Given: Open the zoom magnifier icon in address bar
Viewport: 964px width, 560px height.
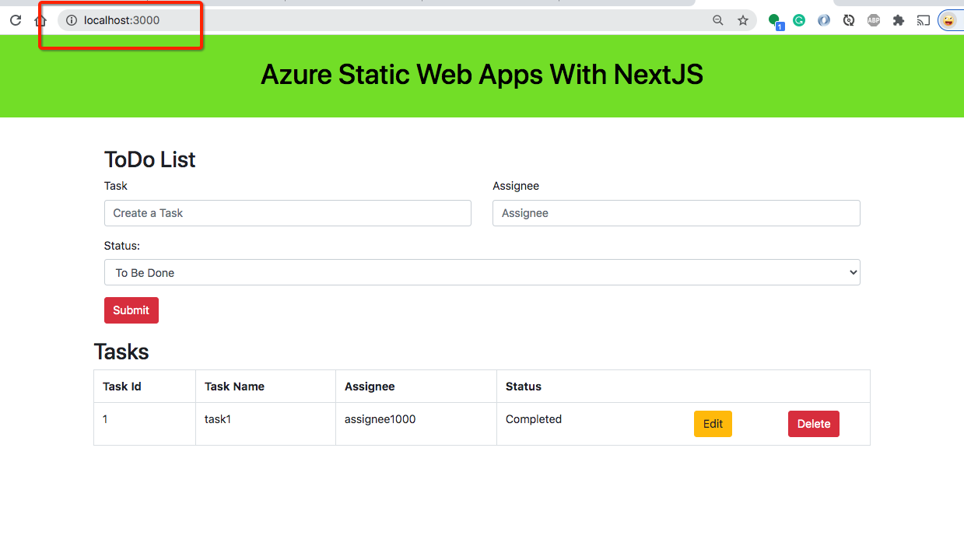Looking at the screenshot, I should click(718, 20).
